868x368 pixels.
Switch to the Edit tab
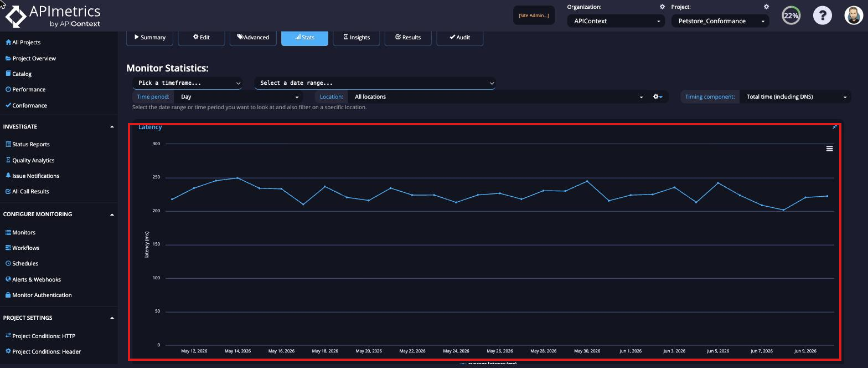tap(201, 37)
